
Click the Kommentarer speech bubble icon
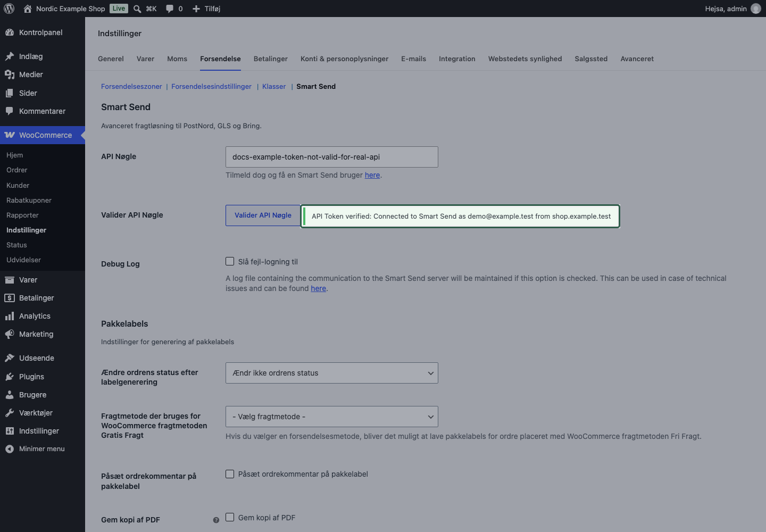[x=10, y=111]
